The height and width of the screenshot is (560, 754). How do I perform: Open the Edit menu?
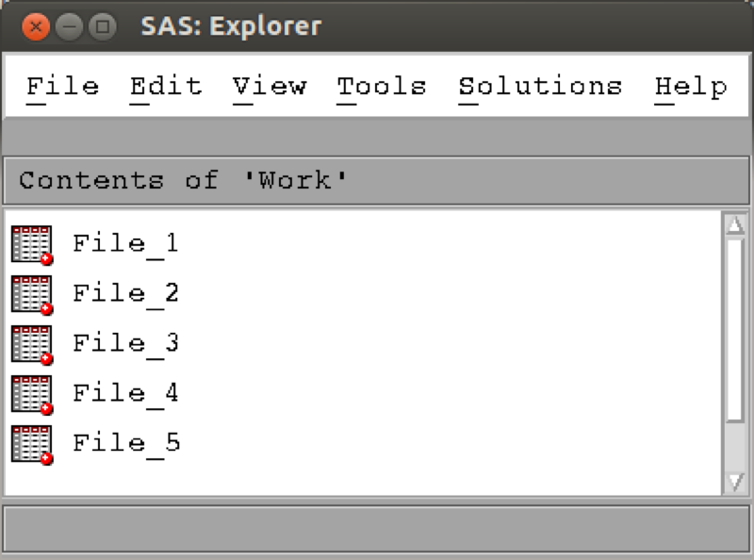click(167, 88)
